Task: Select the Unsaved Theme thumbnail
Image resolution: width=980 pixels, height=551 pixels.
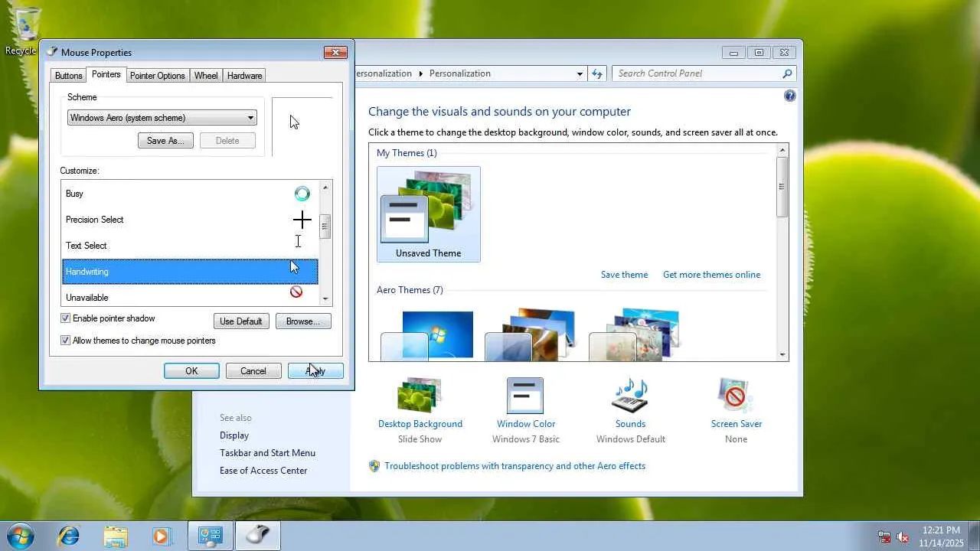Action: pos(429,214)
